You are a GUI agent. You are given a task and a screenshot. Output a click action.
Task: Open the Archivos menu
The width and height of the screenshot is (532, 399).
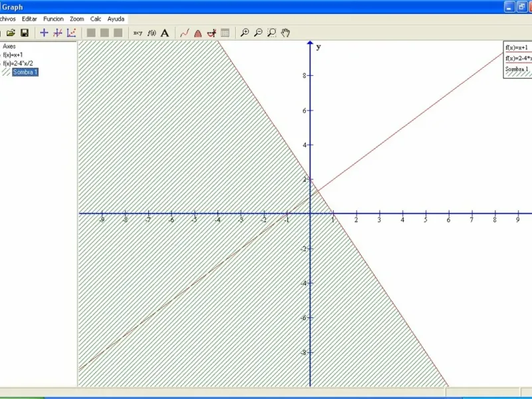[x=7, y=19]
